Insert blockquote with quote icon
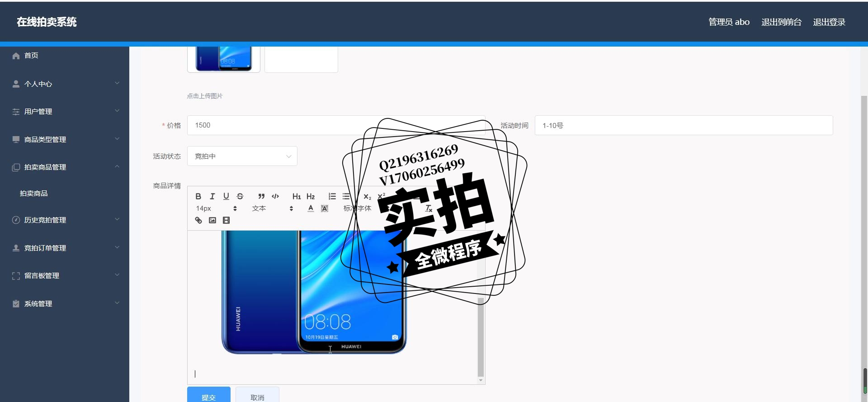 point(261,196)
